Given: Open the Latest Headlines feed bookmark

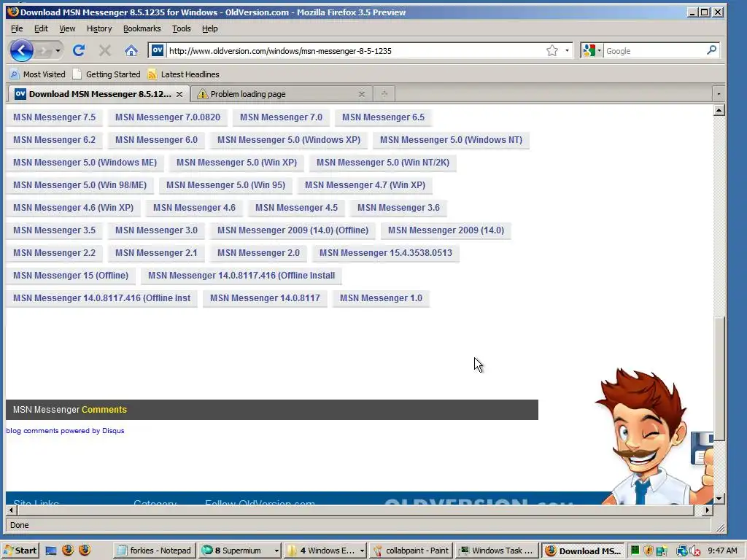Looking at the screenshot, I should [x=183, y=74].
